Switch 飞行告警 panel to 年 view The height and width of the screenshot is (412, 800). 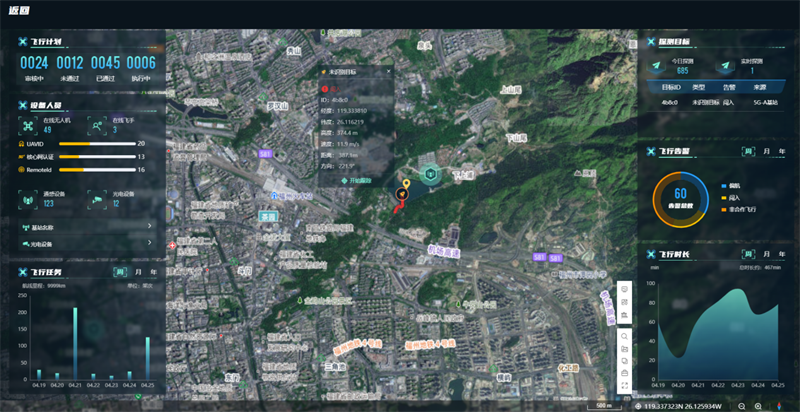click(x=782, y=151)
